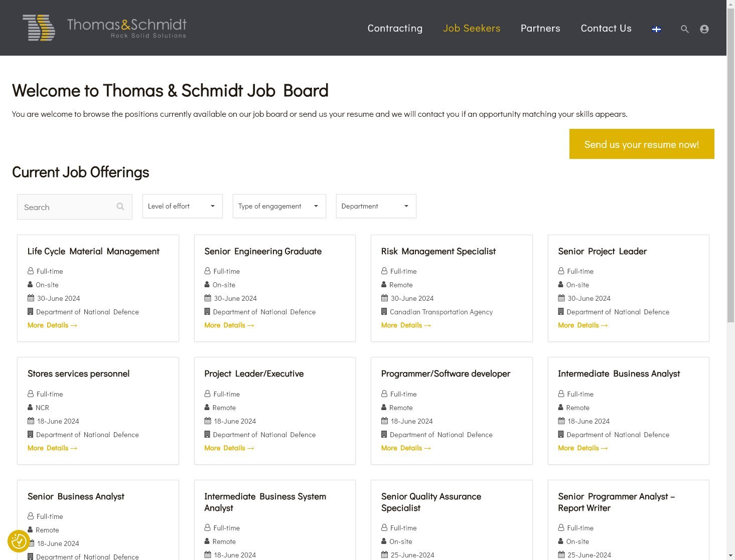Click calendar icon on Life Cycle Material Management card

pyautogui.click(x=31, y=298)
